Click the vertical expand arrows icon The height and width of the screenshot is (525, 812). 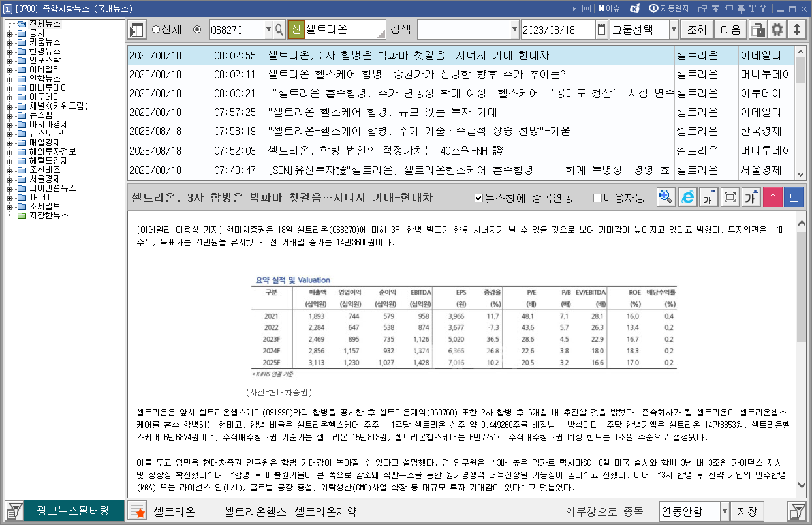(x=796, y=30)
